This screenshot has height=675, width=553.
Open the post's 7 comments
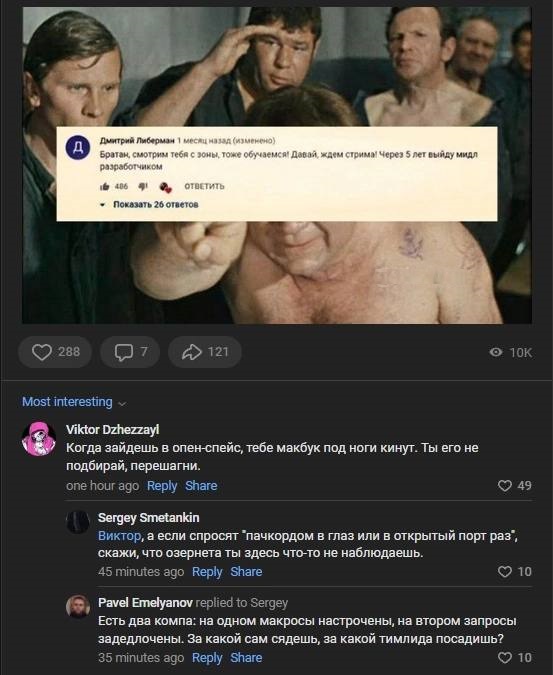(x=130, y=352)
